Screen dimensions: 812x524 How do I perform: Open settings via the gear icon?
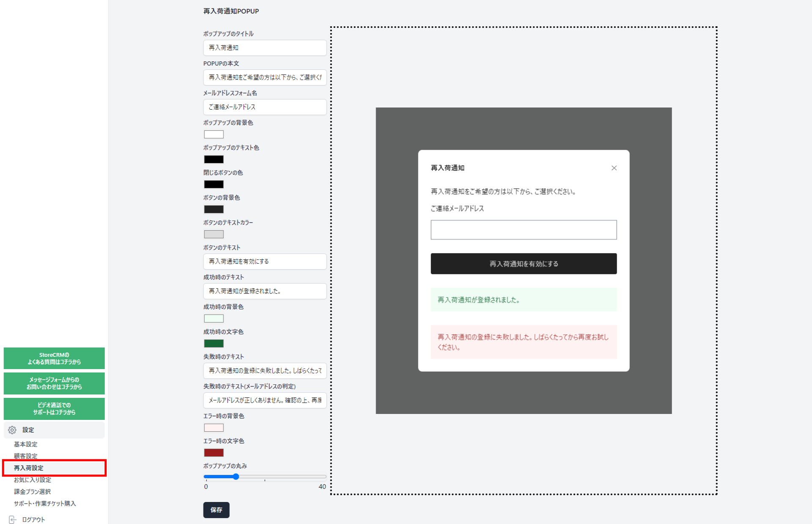[x=12, y=430]
